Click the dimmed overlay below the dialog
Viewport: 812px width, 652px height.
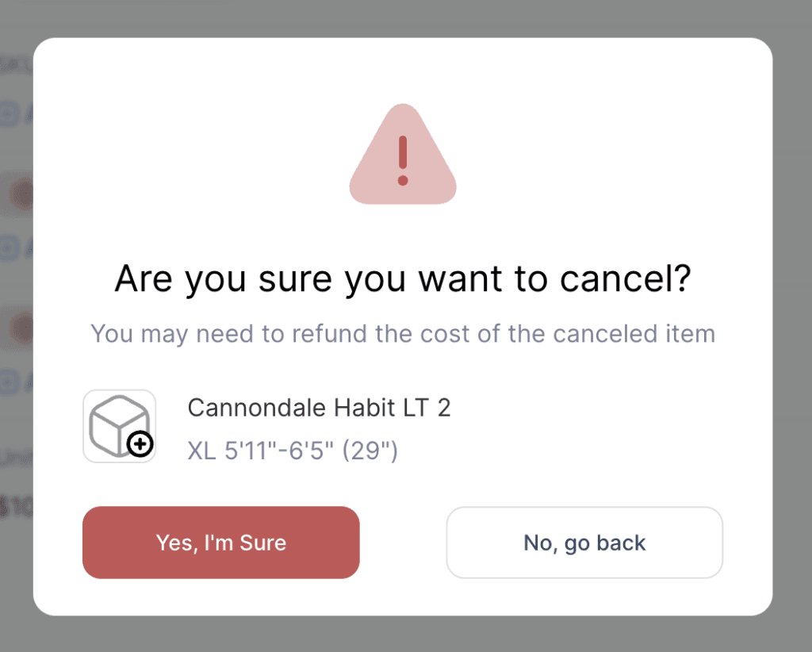(x=403, y=635)
